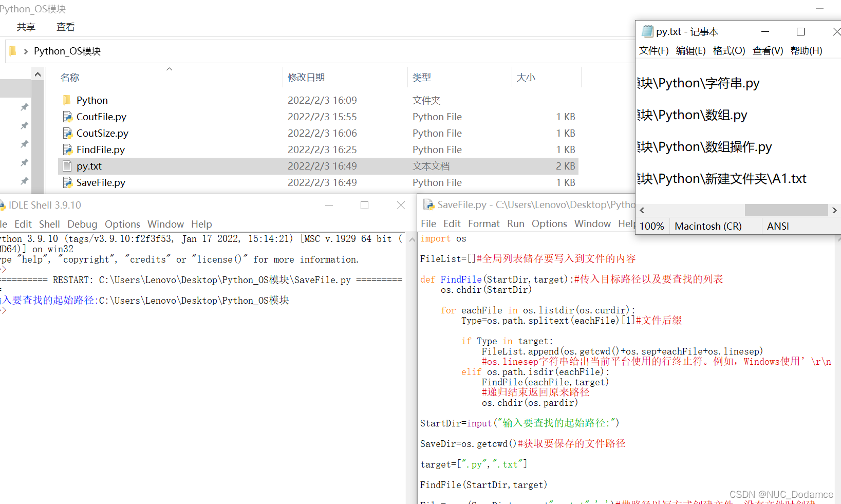Click the SaveFile.py file icon
Screen dimensions: 841x504
(67, 182)
